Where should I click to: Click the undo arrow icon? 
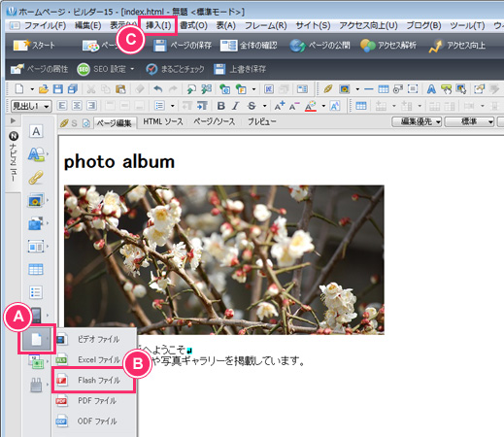pos(157,89)
